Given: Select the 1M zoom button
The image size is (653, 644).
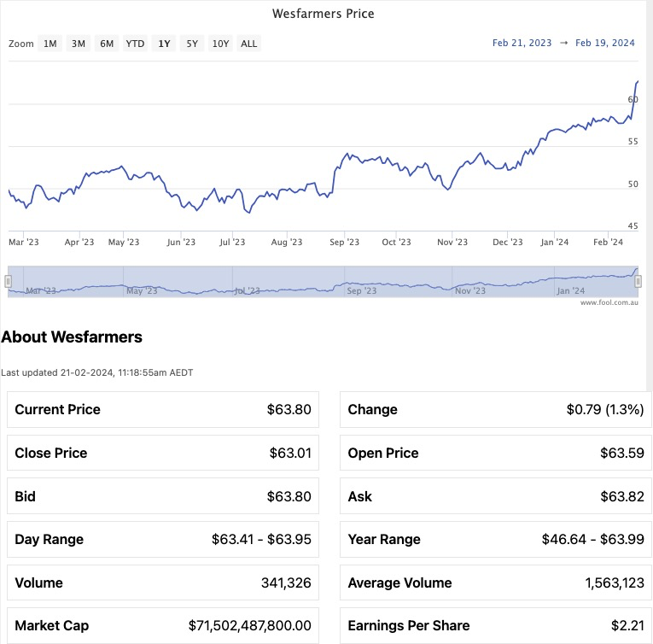Looking at the screenshot, I should 50,44.
